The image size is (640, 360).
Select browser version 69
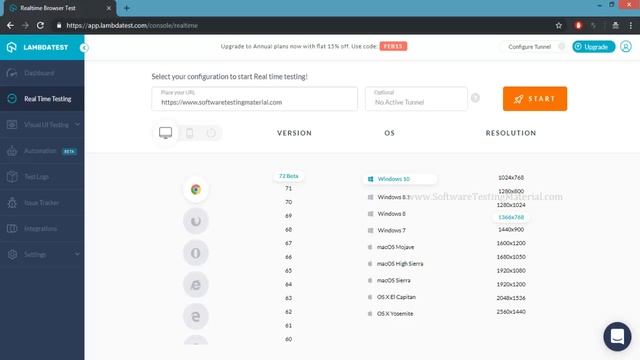click(289, 216)
